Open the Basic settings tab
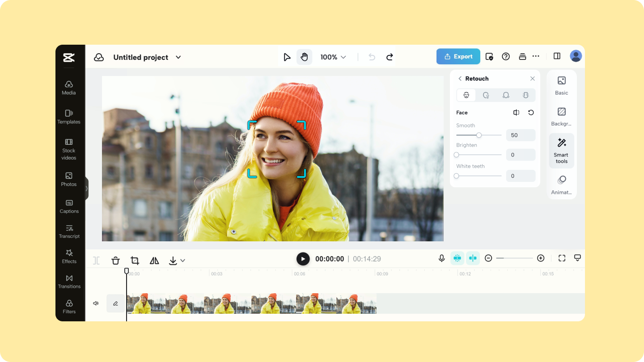 (x=562, y=86)
